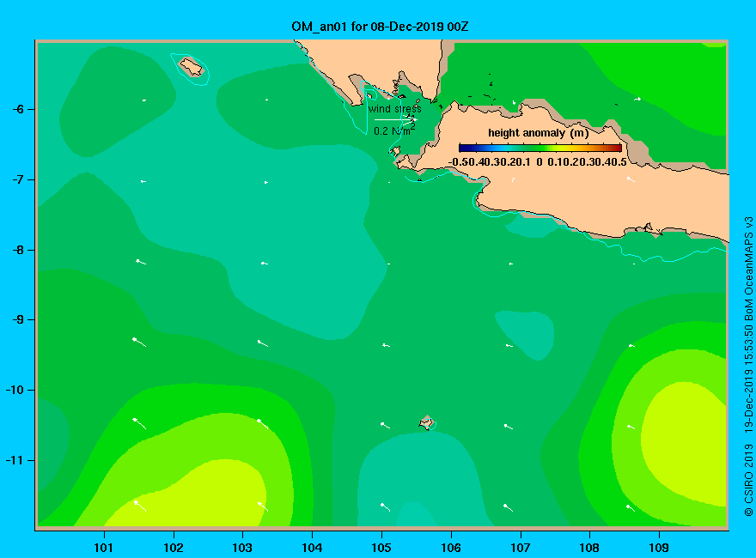The width and height of the screenshot is (756, 558).
Task: Click longitude label 101 on x-axis
Action: click(103, 548)
